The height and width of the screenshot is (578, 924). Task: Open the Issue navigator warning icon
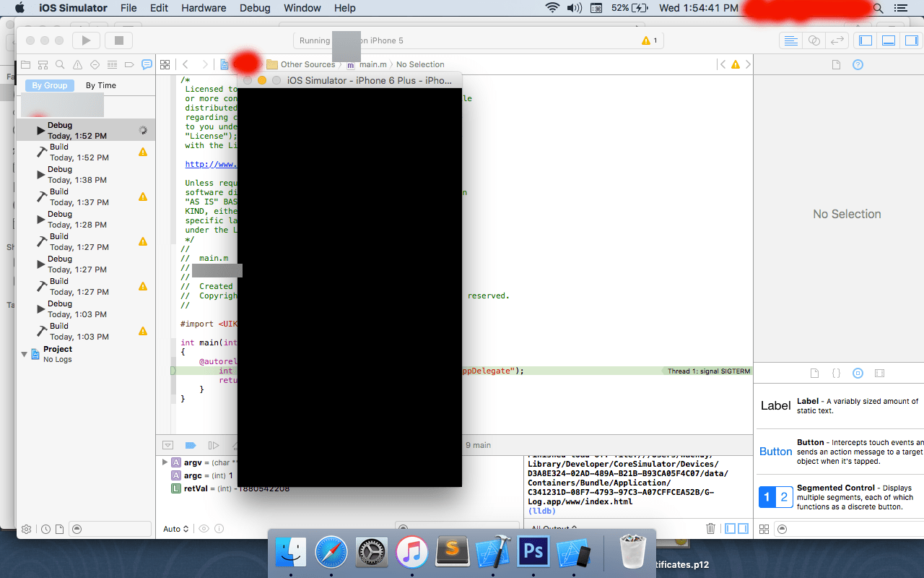pos(78,64)
